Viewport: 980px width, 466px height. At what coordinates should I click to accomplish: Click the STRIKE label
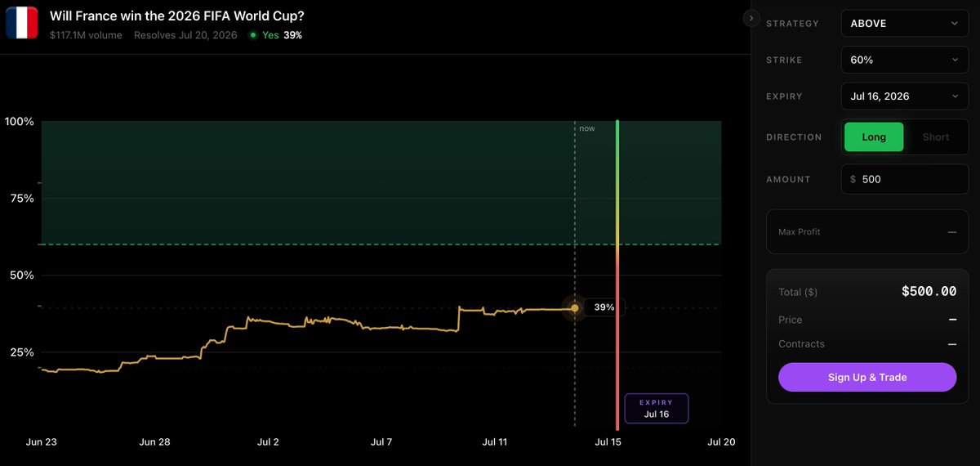pos(784,60)
